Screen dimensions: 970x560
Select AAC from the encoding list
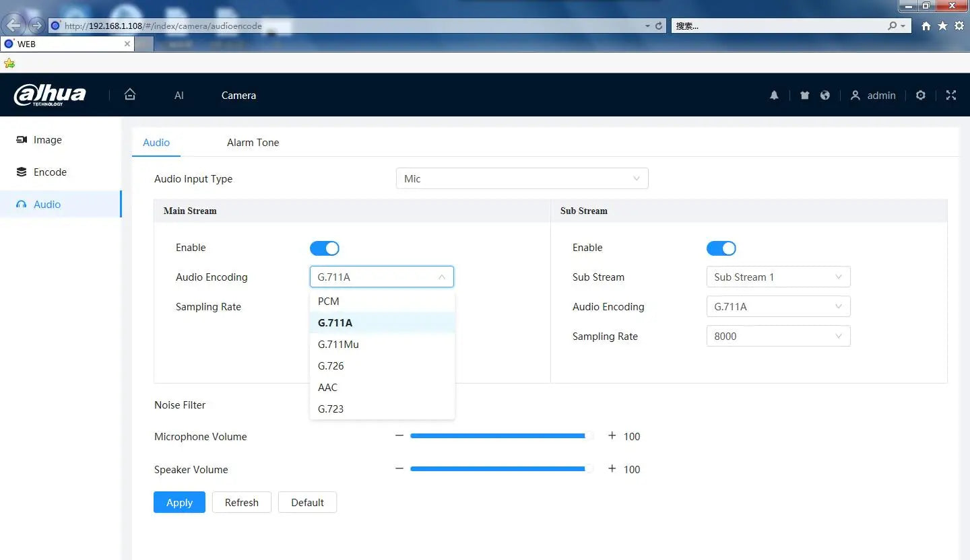click(x=328, y=388)
